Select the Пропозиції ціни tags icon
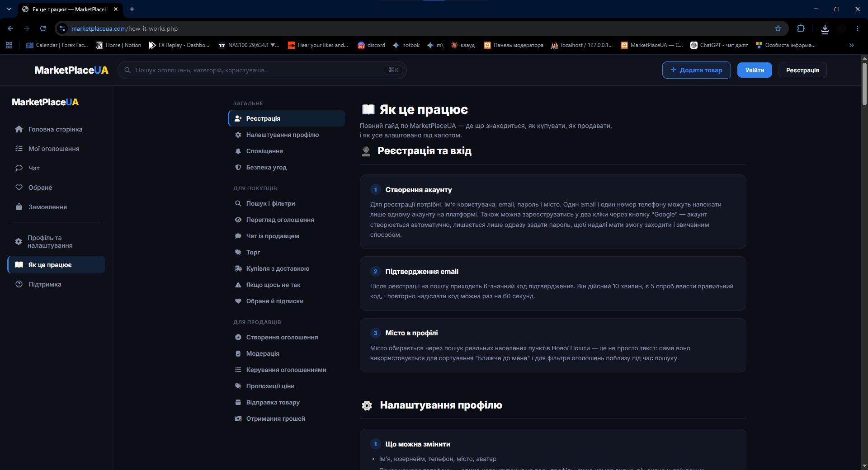 238,386
